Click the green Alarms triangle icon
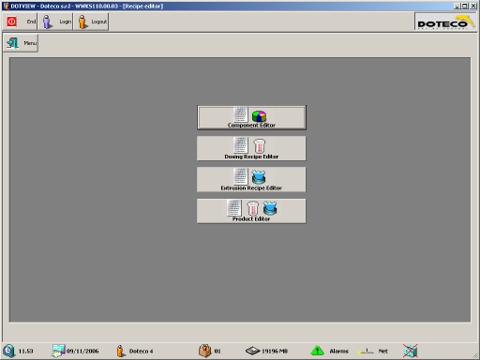This screenshot has height=360, width=480. point(317,350)
